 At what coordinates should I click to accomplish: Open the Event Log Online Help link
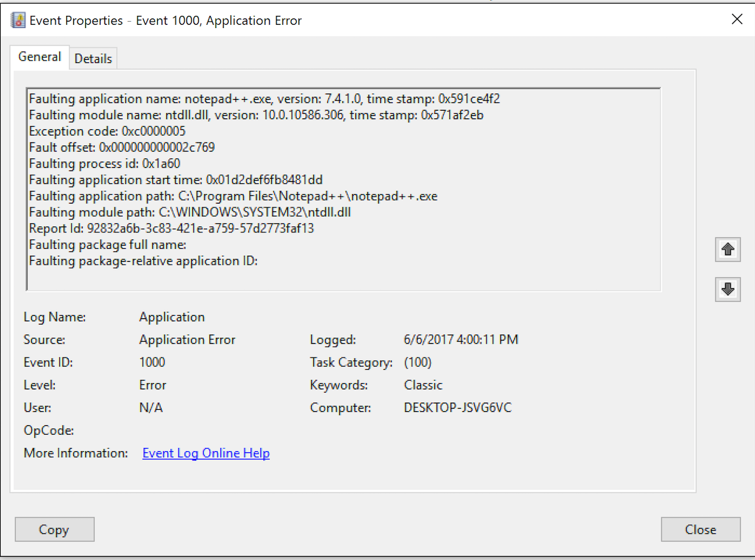click(206, 453)
